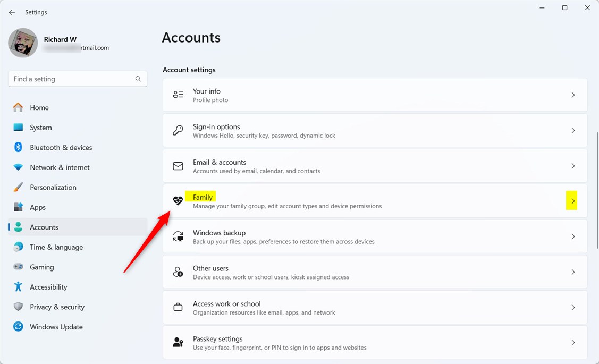Open the Windows backup title
The height and width of the screenshot is (364, 599).
220,233
